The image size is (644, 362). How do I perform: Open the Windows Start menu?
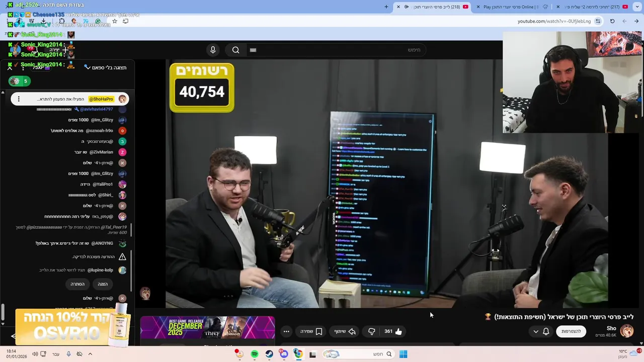[403, 354]
